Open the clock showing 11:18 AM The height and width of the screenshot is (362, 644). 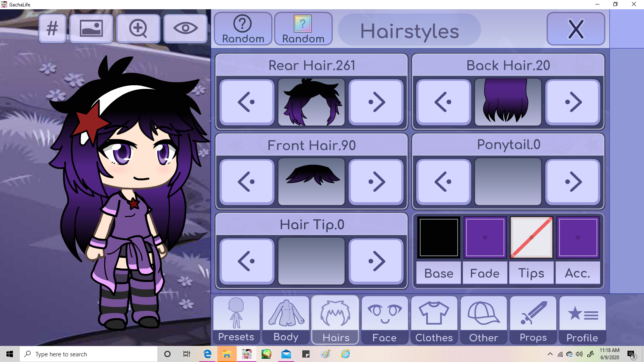click(x=609, y=354)
